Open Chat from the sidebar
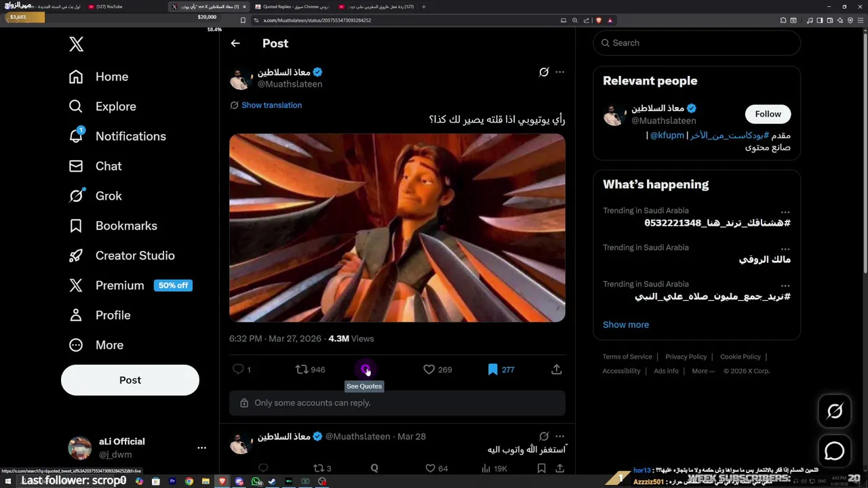This screenshot has height=488, width=868. tap(95, 166)
